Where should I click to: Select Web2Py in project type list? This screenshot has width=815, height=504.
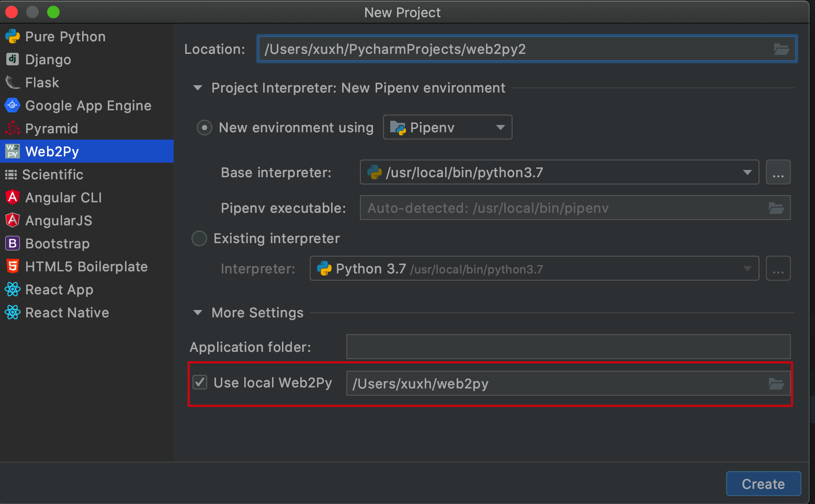[87, 151]
